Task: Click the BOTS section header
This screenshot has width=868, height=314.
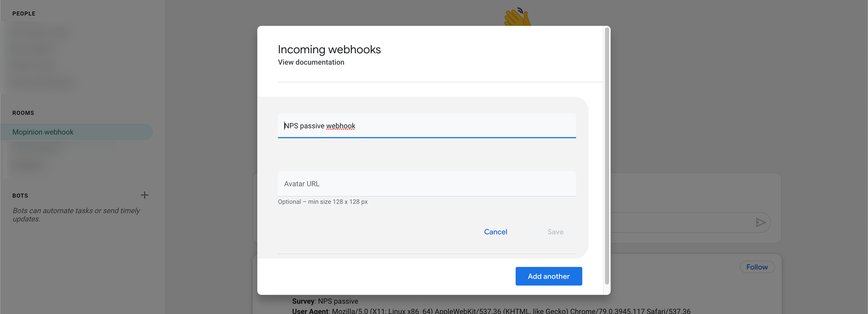Action: (x=20, y=196)
